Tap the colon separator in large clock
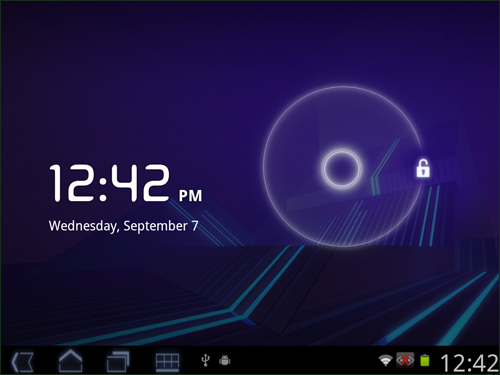500x375 pixels. pos(103,186)
